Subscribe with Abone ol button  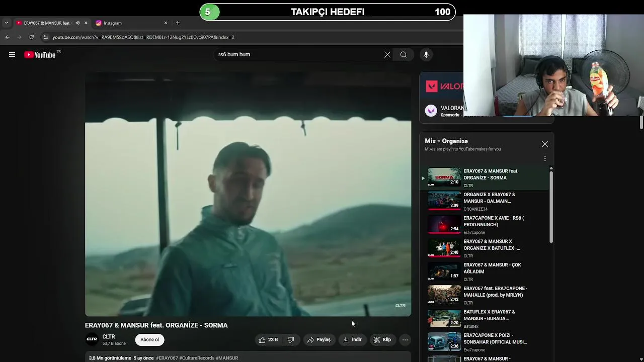tap(149, 340)
